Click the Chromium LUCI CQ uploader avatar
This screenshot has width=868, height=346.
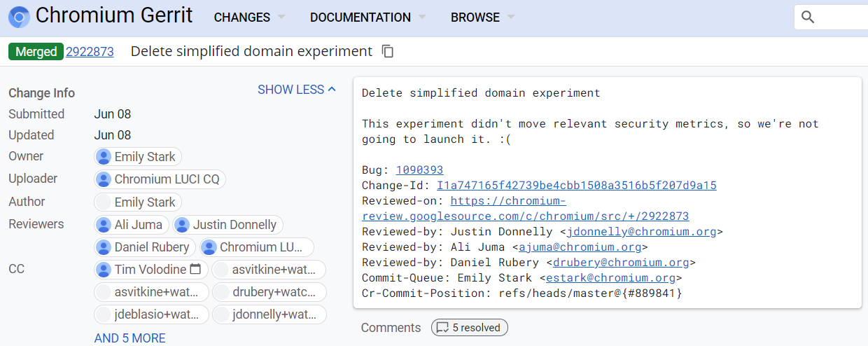[x=104, y=179]
